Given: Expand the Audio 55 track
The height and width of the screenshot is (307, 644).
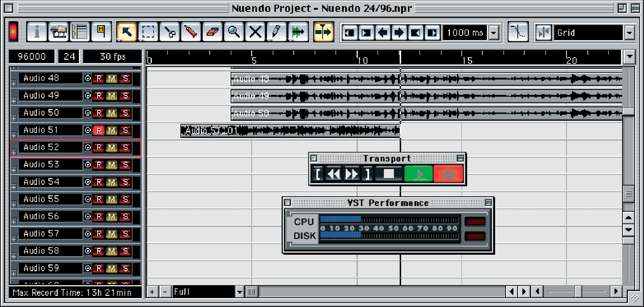Looking at the screenshot, I should point(14,205).
